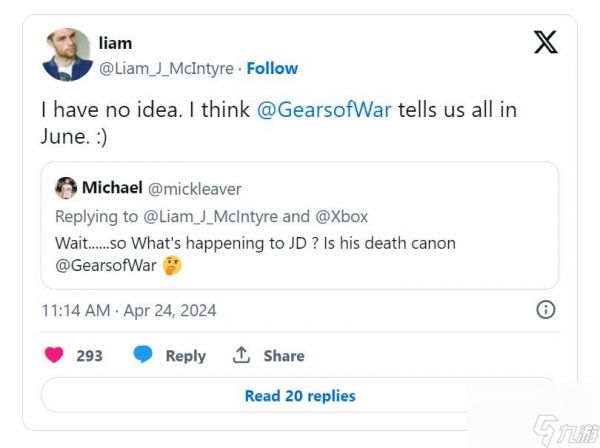Viewport: 600px width, 448px height.
Task: Click the Share text label
Action: pyautogui.click(x=284, y=355)
